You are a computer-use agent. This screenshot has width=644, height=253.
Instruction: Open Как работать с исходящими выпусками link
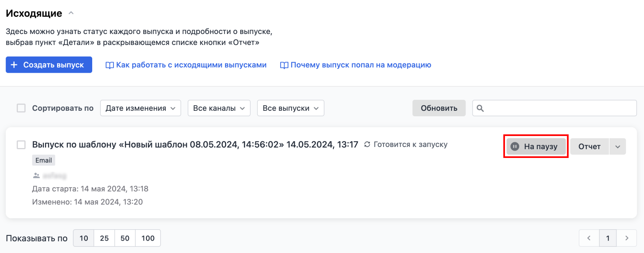[186, 65]
